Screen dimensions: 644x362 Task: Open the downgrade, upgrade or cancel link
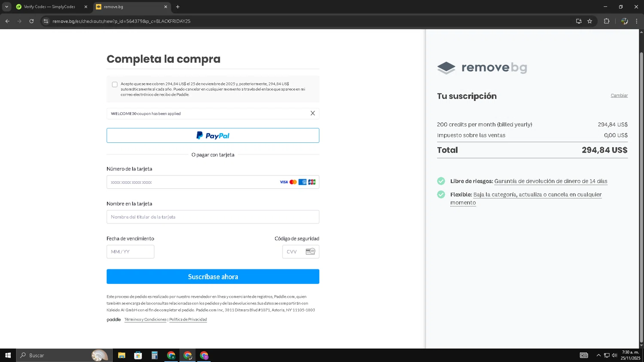[x=526, y=199]
